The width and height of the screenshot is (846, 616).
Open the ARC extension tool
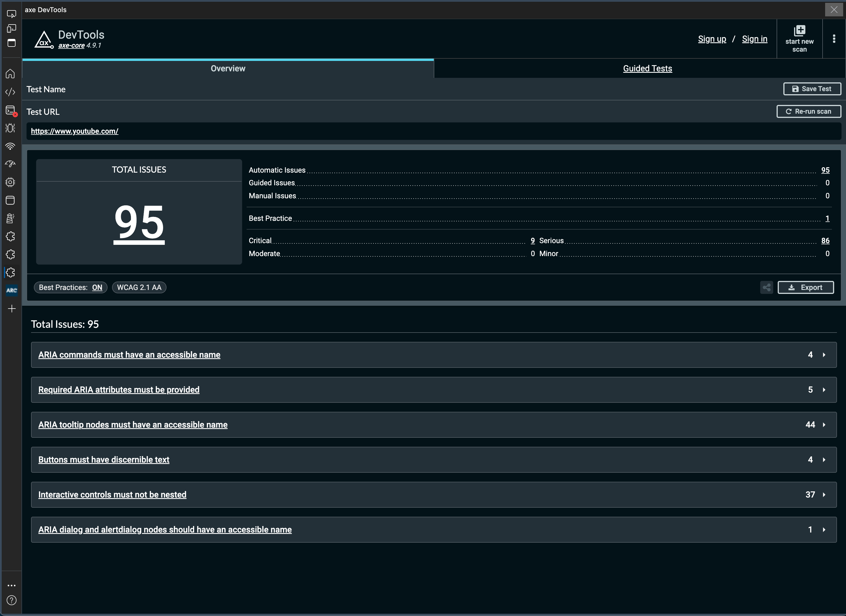(x=12, y=291)
